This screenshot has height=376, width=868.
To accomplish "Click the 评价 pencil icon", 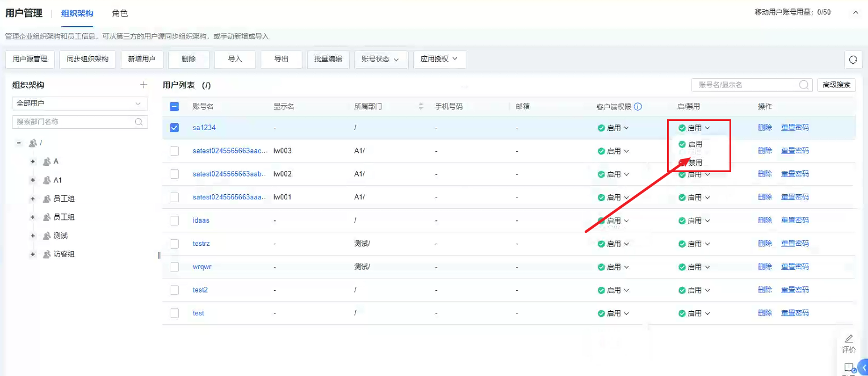I will tap(849, 339).
